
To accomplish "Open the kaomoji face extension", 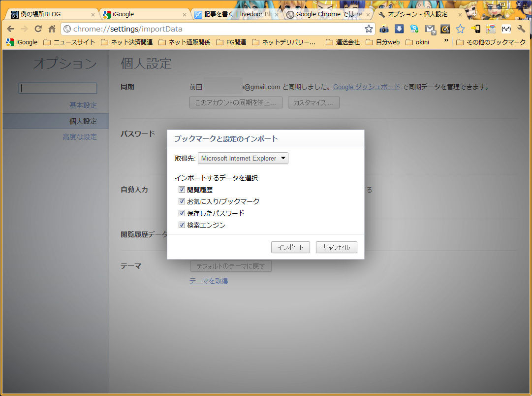I will (506, 29).
